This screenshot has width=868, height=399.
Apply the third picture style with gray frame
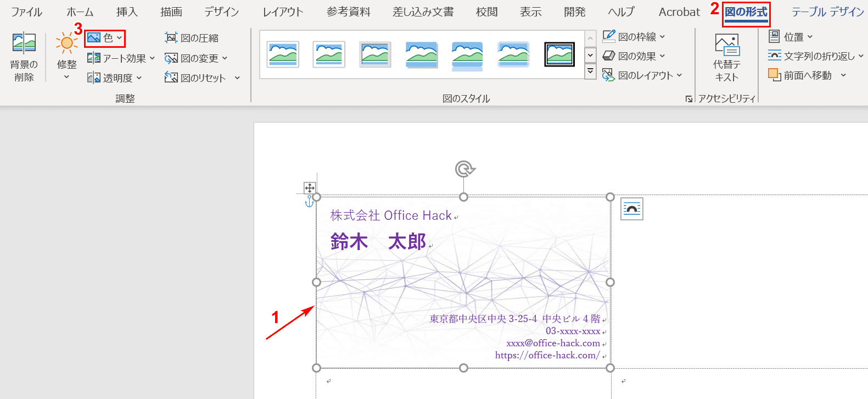pyautogui.click(x=375, y=54)
